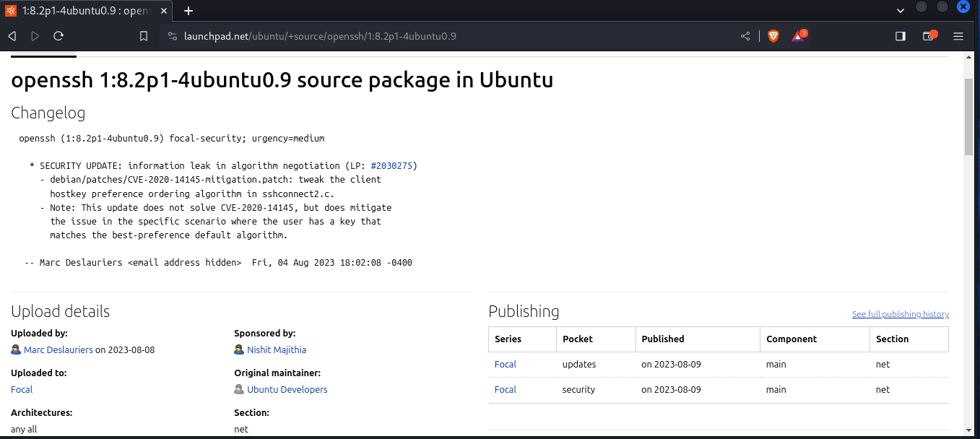Open the Brave Shields lion icon
This screenshot has height=439, width=980.
point(773,36)
